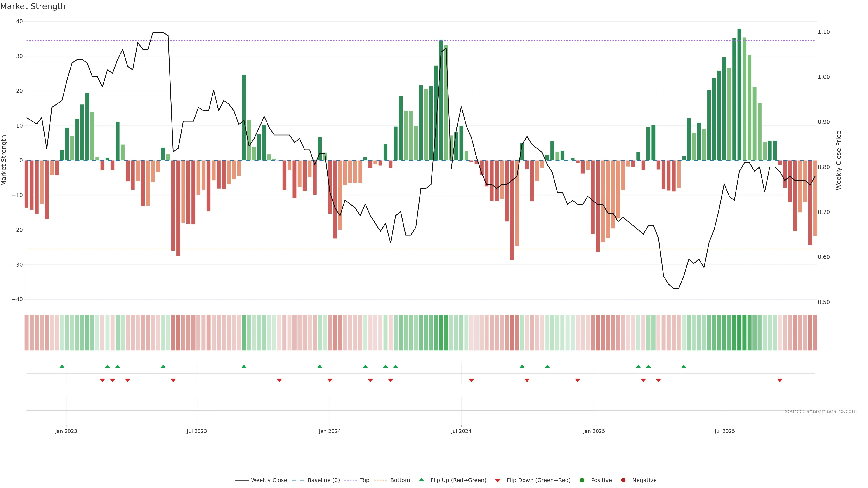Viewport: 868px width, 488px height.
Task: Click the Positive green circle legend icon
Action: coord(582,480)
